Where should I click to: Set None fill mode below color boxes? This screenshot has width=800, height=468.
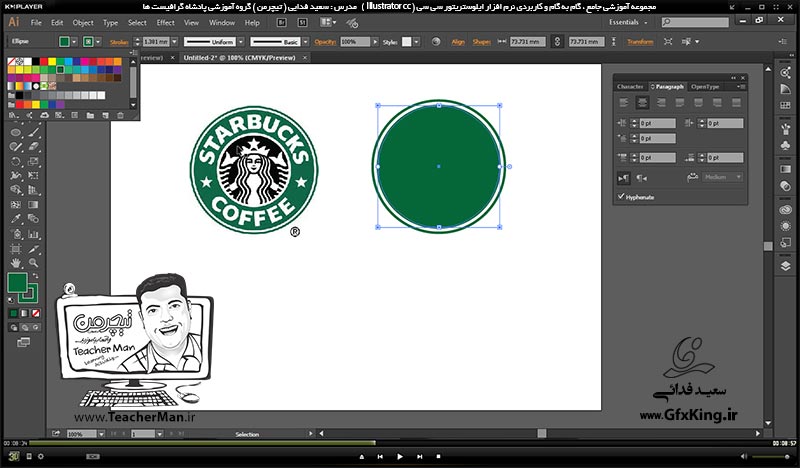point(36,313)
